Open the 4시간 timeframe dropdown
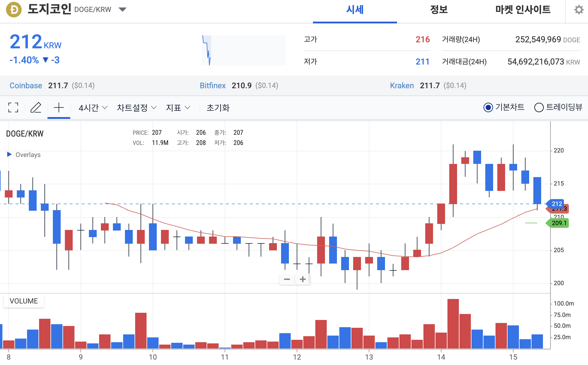588x365 pixels. (92, 107)
